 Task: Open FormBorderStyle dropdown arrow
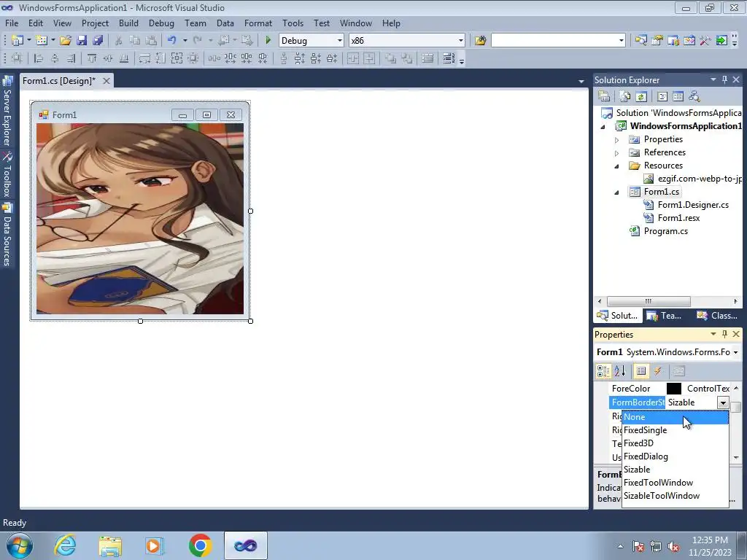[723, 402]
